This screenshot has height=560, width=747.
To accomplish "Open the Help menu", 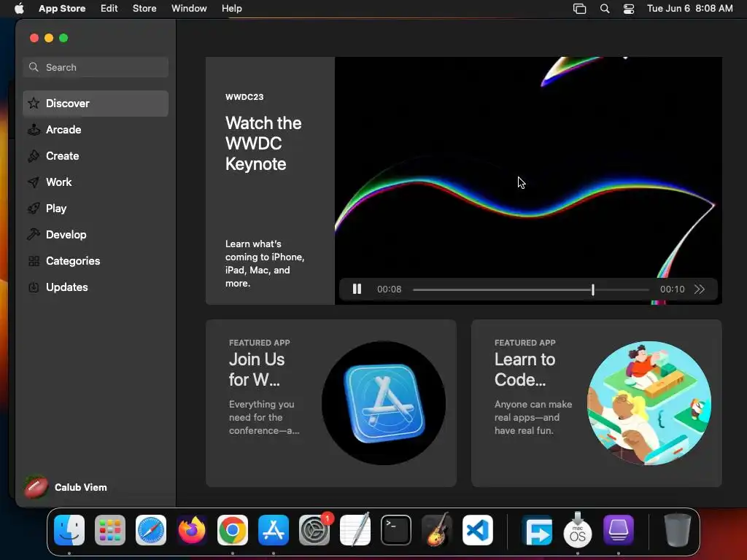I will click(231, 8).
